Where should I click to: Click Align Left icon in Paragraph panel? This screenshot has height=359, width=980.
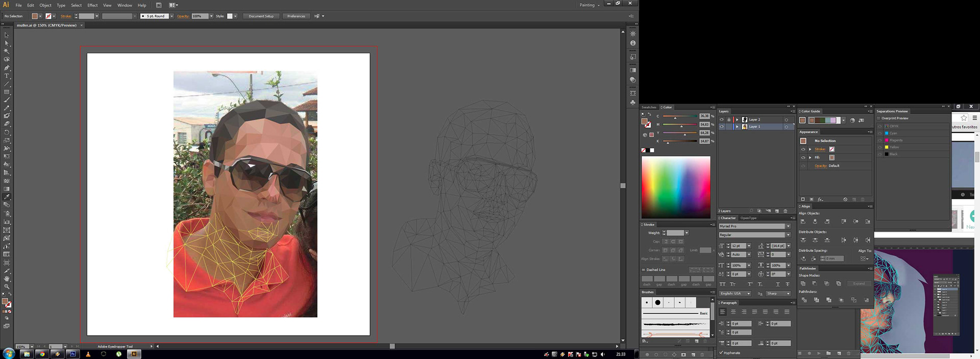723,312
